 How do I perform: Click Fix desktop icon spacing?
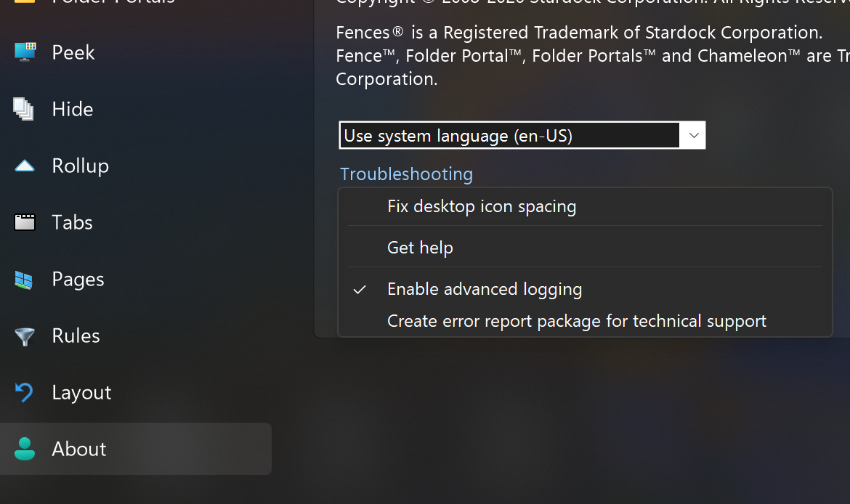482,206
